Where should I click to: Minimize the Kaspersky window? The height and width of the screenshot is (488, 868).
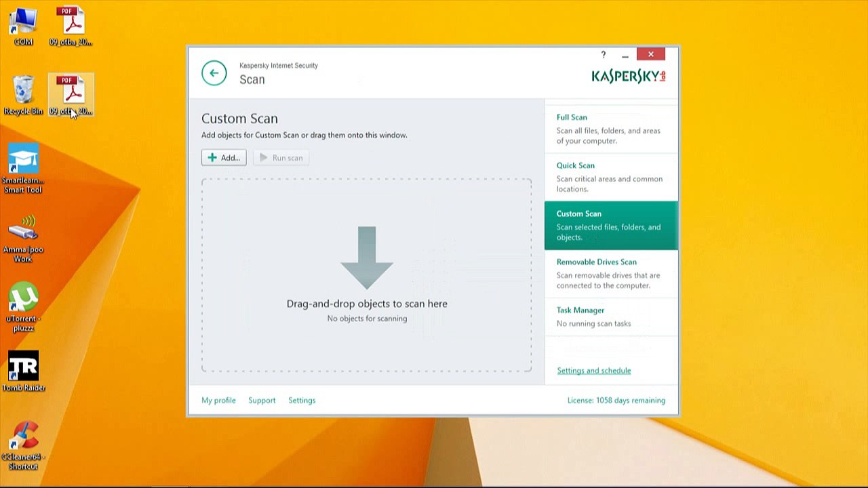[x=625, y=55]
